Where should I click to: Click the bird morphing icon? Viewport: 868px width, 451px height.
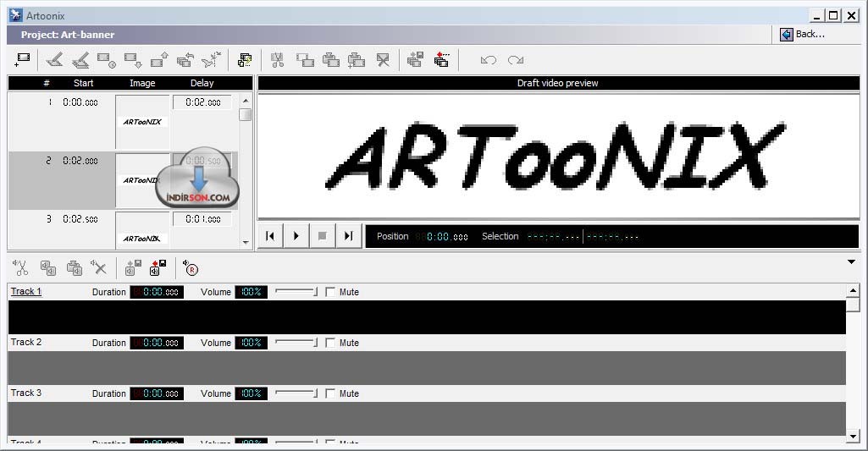coord(212,60)
